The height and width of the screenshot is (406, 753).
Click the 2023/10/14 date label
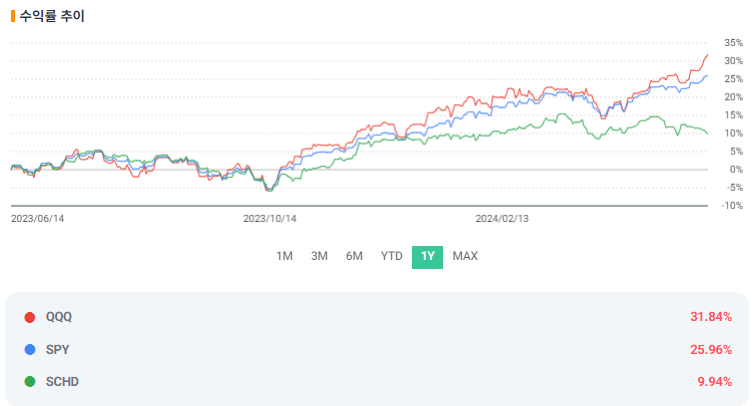[x=270, y=219]
